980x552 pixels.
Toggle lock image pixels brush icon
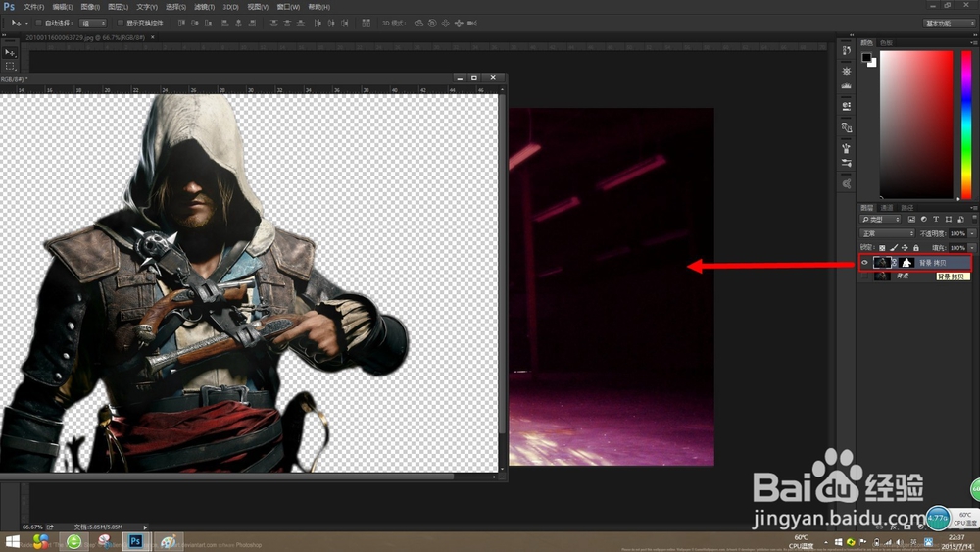point(894,248)
